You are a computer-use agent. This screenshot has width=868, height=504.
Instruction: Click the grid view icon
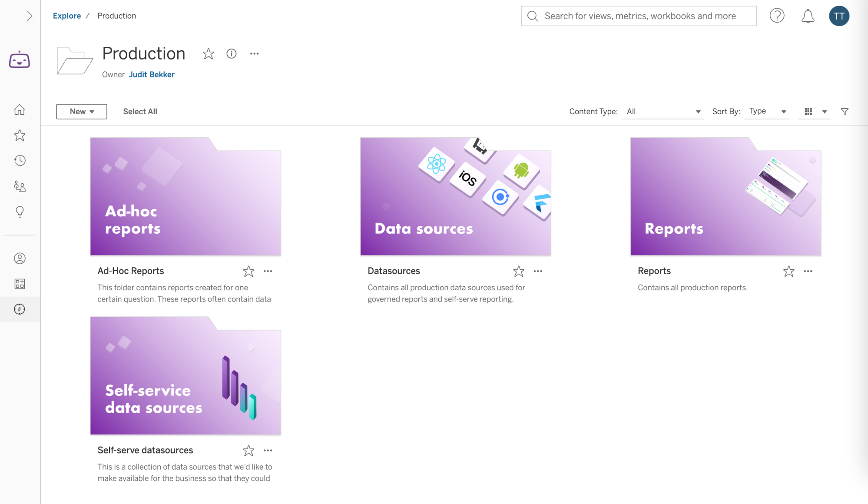(808, 112)
